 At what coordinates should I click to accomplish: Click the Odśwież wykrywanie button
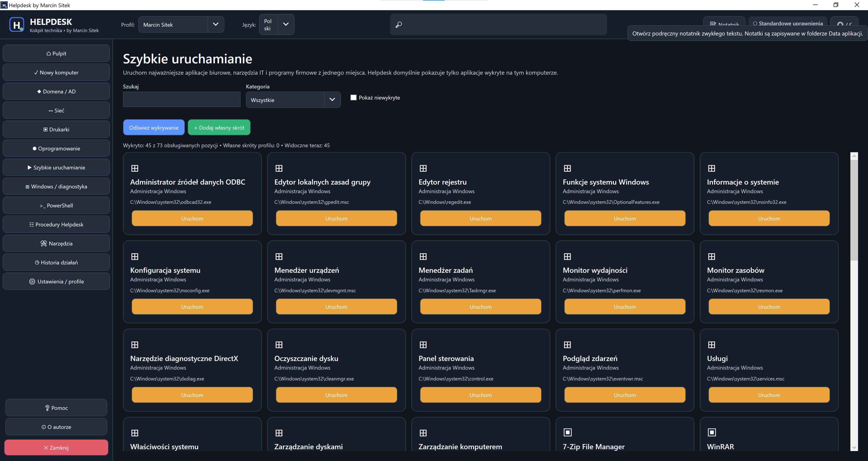154,128
